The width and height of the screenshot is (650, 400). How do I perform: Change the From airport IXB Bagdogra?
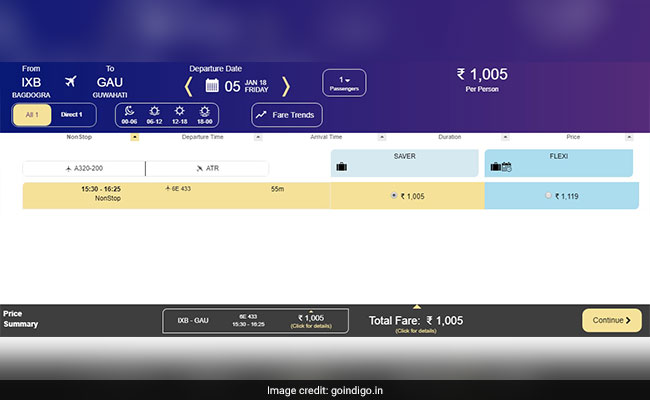pyautogui.click(x=31, y=82)
